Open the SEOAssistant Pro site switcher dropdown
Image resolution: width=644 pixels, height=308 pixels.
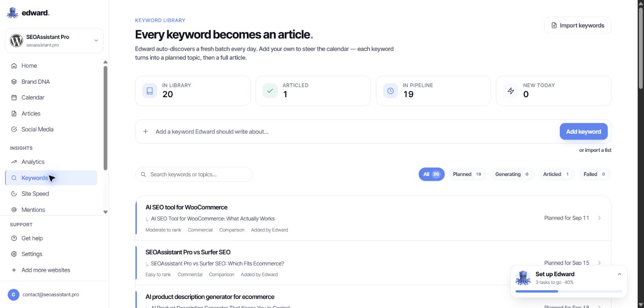pyautogui.click(x=54, y=41)
